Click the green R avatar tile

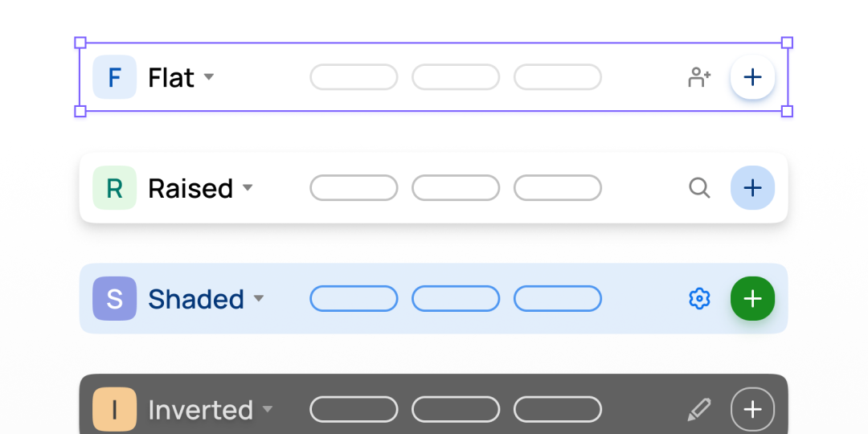click(115, 187)
